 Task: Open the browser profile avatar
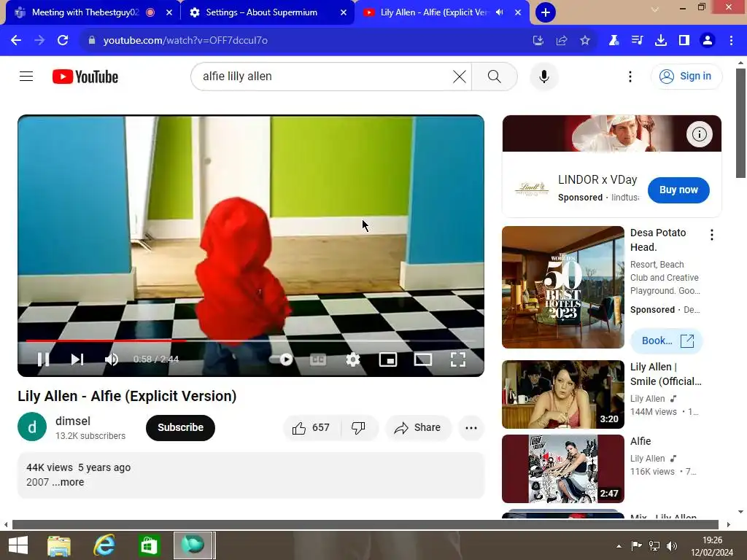pyautogui.click(x=708, y=40)
